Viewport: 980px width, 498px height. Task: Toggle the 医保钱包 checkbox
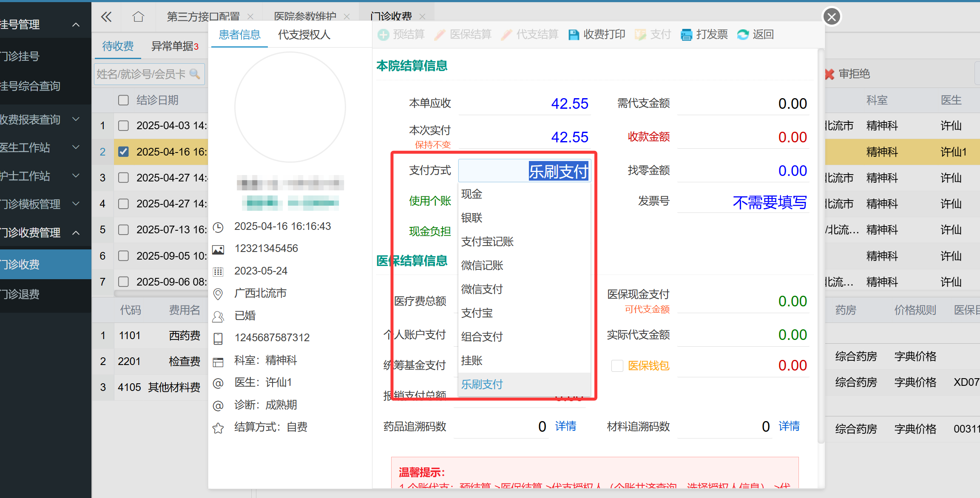(x=617, y=365)
